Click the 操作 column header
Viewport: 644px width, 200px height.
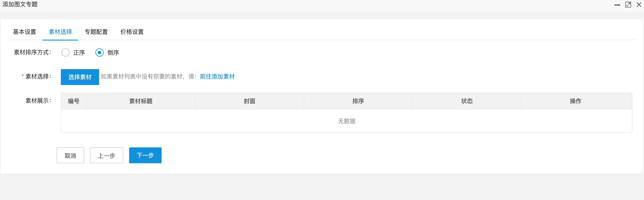click(x=575, y=101)
